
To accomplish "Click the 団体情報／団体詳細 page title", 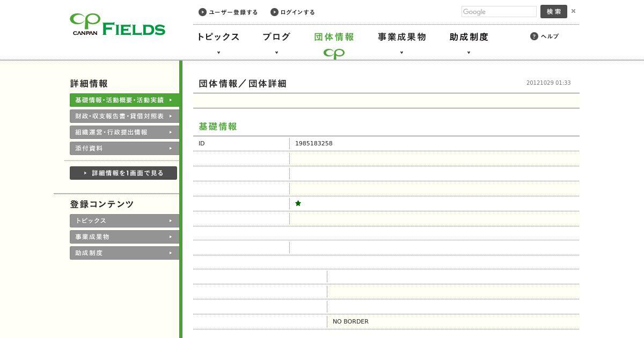I will [243, 84].
